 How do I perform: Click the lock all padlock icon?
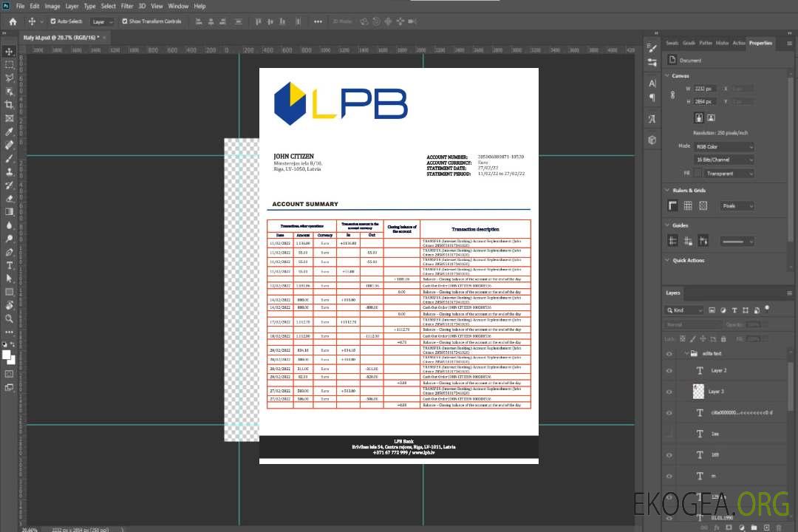[723, 338]
